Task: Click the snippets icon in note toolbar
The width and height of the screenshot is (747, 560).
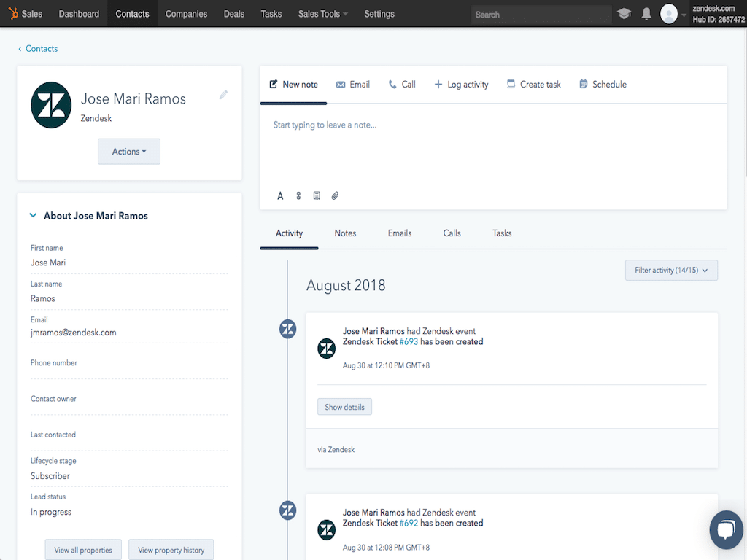Action: pos(298,195)
